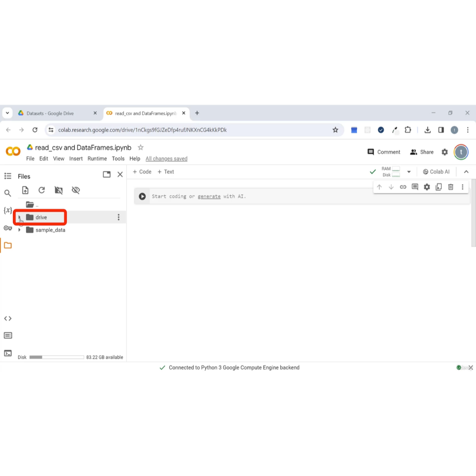Screen dimensions: 476x476
Task: Open the View menu
Action: pyautogui.click(x=59, y=159)
